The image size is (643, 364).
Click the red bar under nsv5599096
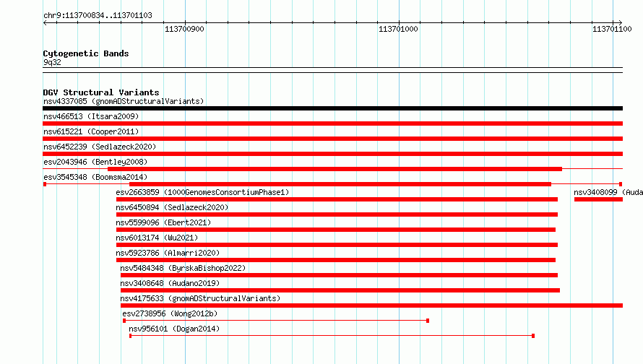pos(336,230)
